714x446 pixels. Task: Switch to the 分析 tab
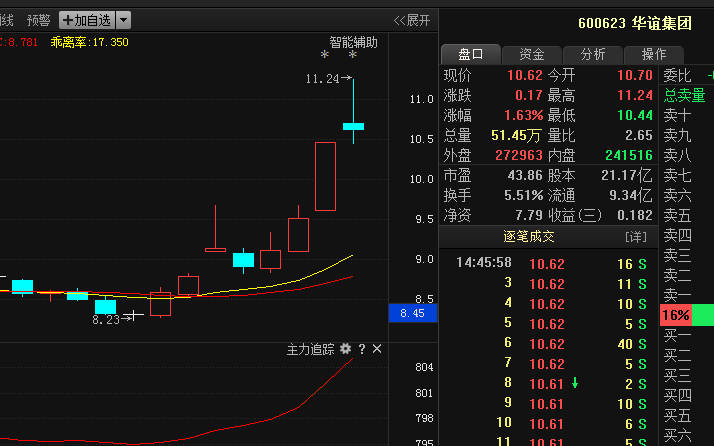593,55
